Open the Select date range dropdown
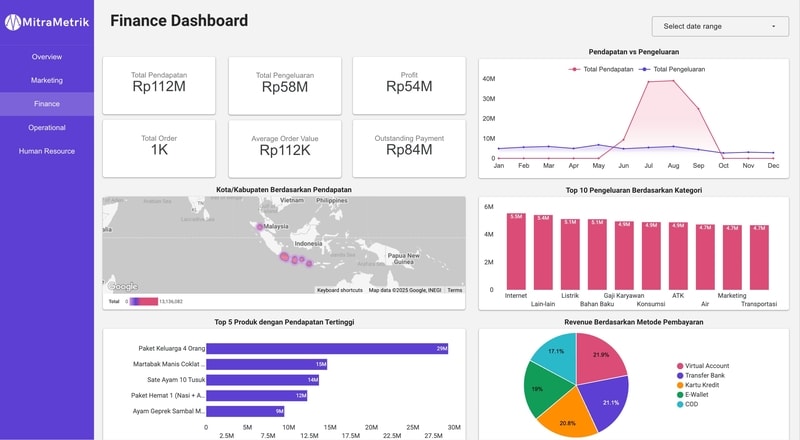 719,26
